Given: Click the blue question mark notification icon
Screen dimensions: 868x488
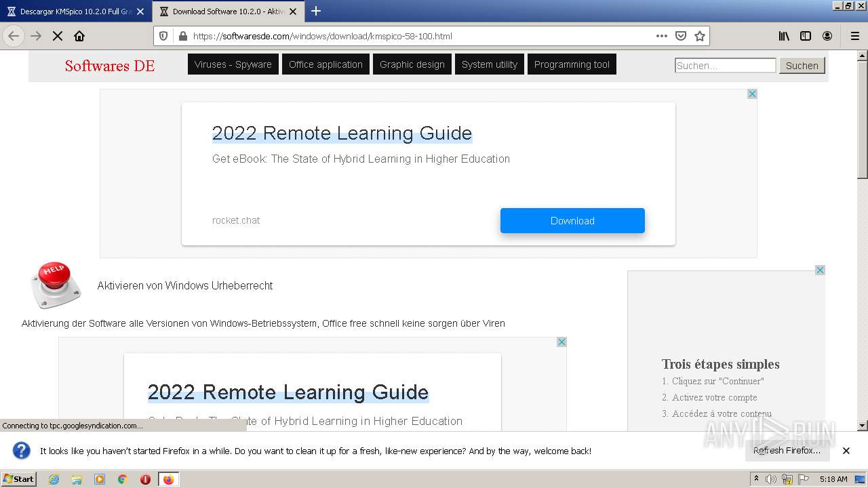Looking at the screenshot, I should point(22,450).
